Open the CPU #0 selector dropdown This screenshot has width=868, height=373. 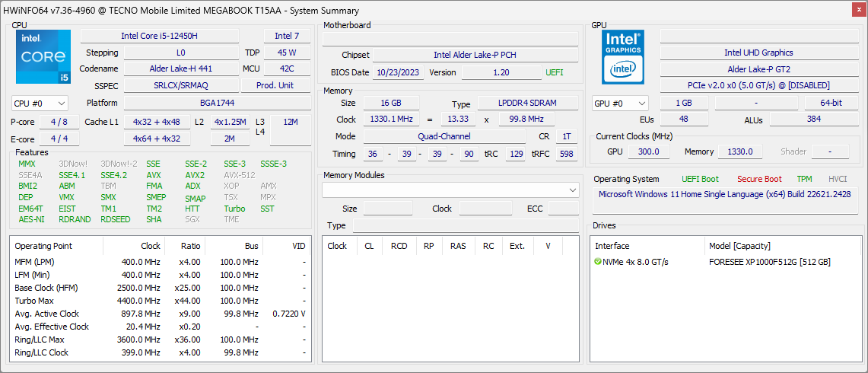click(40, 103)
